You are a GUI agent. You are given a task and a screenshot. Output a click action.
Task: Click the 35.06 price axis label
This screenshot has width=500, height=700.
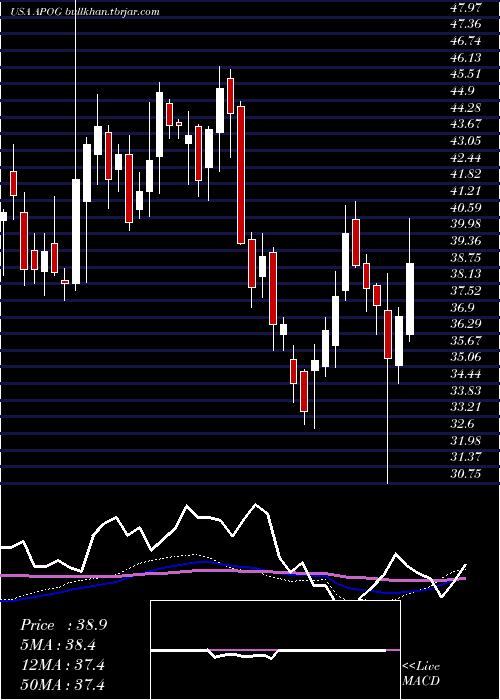tap(467, 358)
